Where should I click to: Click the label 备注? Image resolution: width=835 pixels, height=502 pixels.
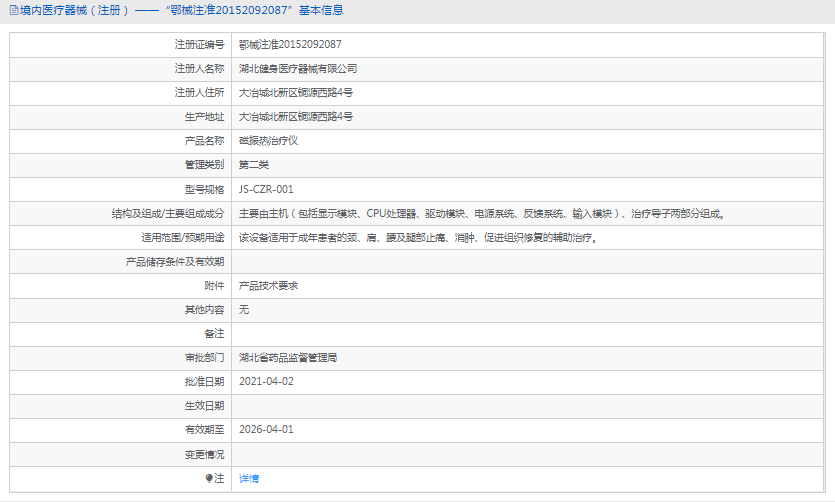click(x=215, y=334)
